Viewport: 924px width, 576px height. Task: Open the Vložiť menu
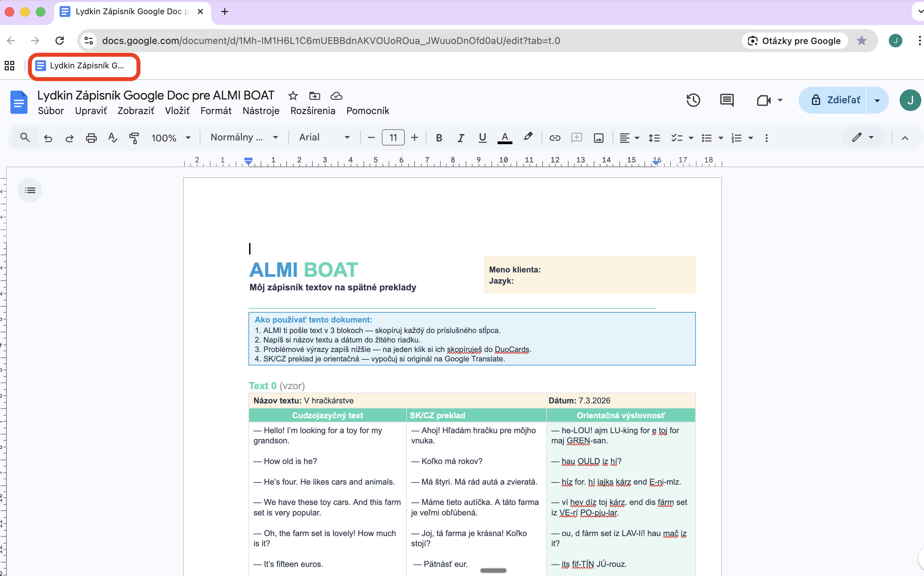coord(177,111)
